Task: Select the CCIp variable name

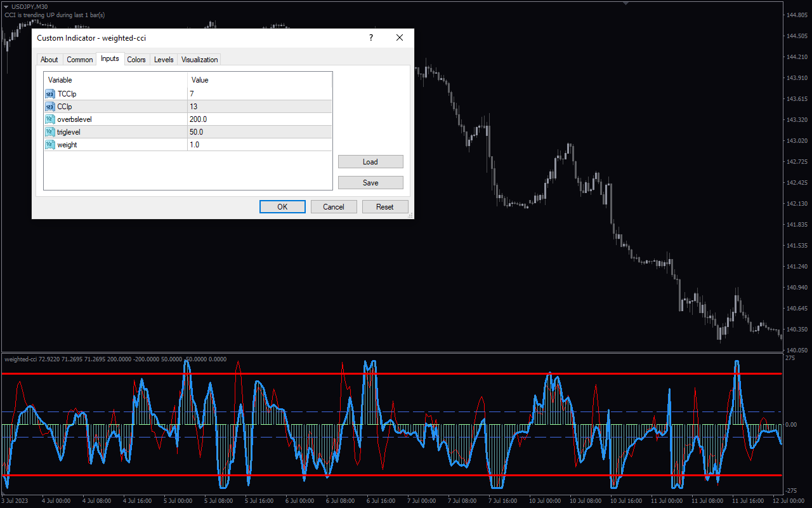Action: click(x=65, y=107)
